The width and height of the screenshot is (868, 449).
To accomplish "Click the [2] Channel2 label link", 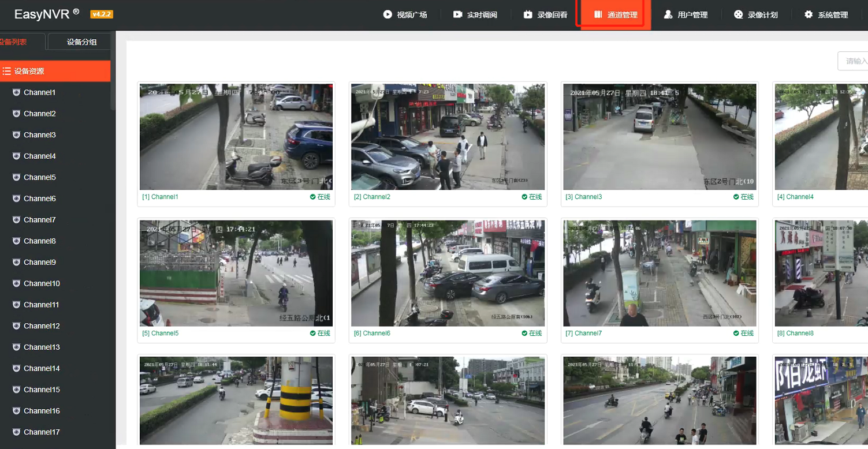I will 372,197.
